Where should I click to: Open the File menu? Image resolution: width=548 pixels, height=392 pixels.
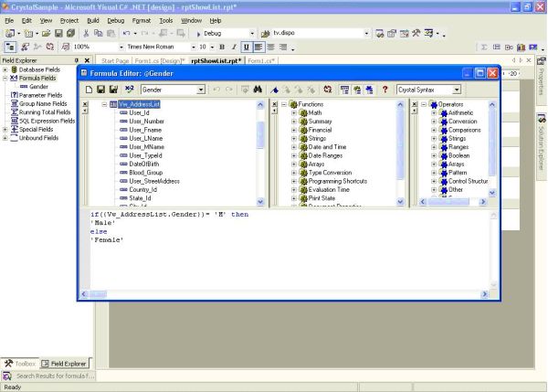click(9, 21)
